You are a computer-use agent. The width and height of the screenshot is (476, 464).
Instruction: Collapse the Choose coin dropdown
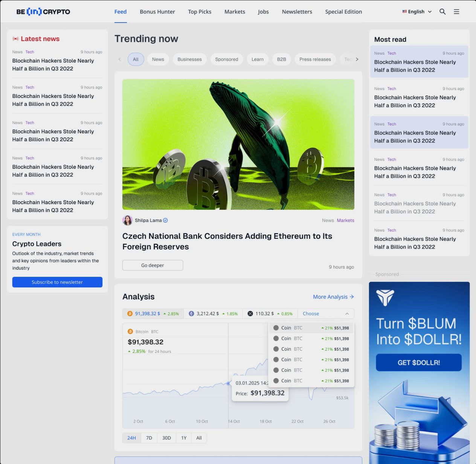point(347,314)
